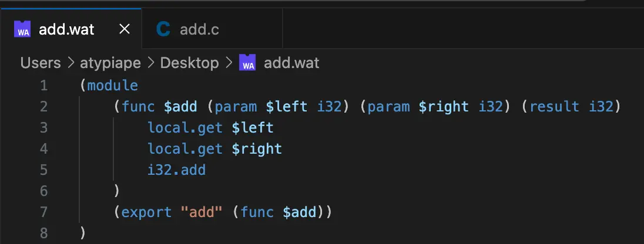Click $right on the local.get line
This screenshot has height=244, width=644.
257,148
